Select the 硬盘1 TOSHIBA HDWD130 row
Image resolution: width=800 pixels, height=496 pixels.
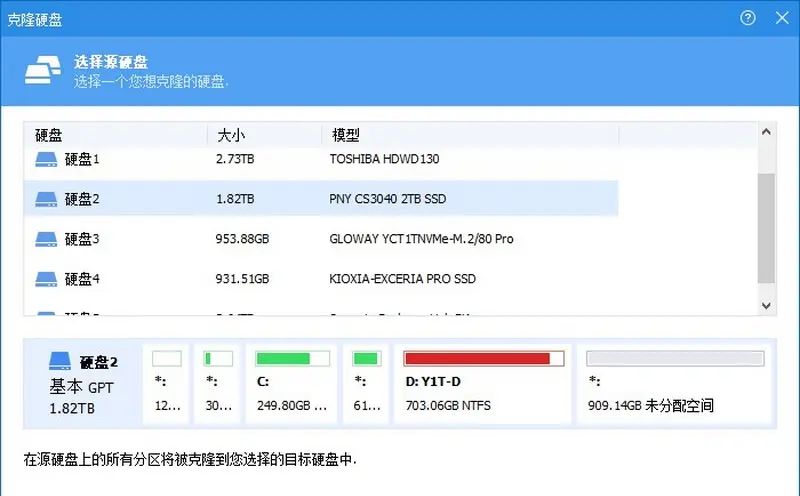321,159
